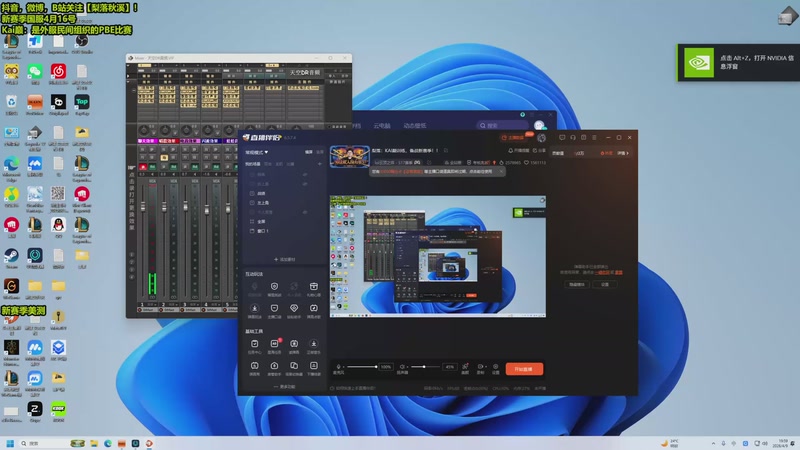The width and height of the screenshot is (800, 450).
Task: Toggle the eye icon of the fifth source row
Action: point(305,212)
